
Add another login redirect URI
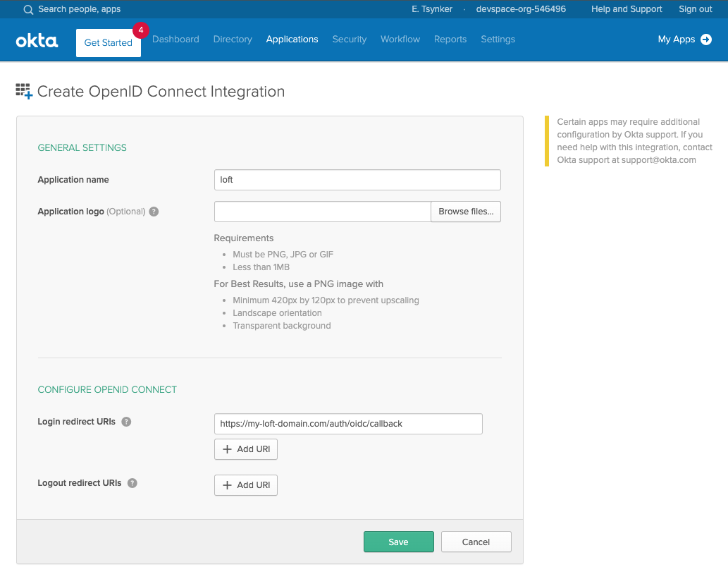coord(245,449)
